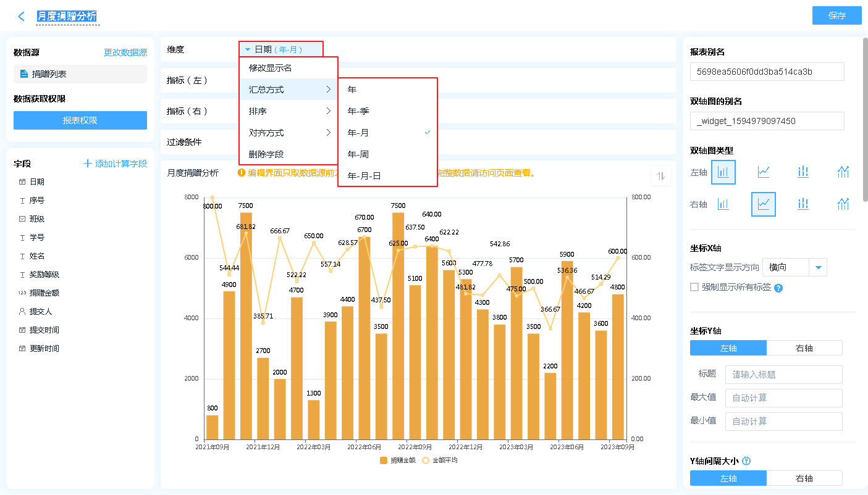The image size is (868, 495).
Task: Enable the 强制显示所有标签 checkbox
Action: (694, 287)
